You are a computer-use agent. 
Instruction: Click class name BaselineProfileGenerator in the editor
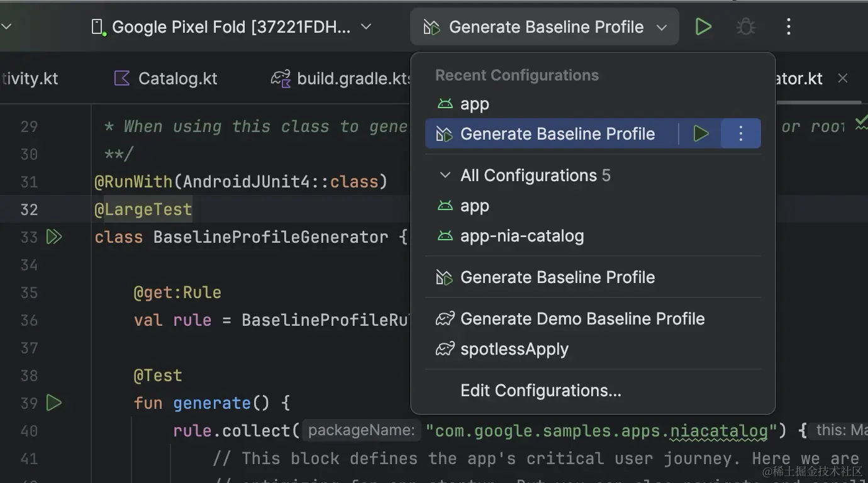click(271, 237)
